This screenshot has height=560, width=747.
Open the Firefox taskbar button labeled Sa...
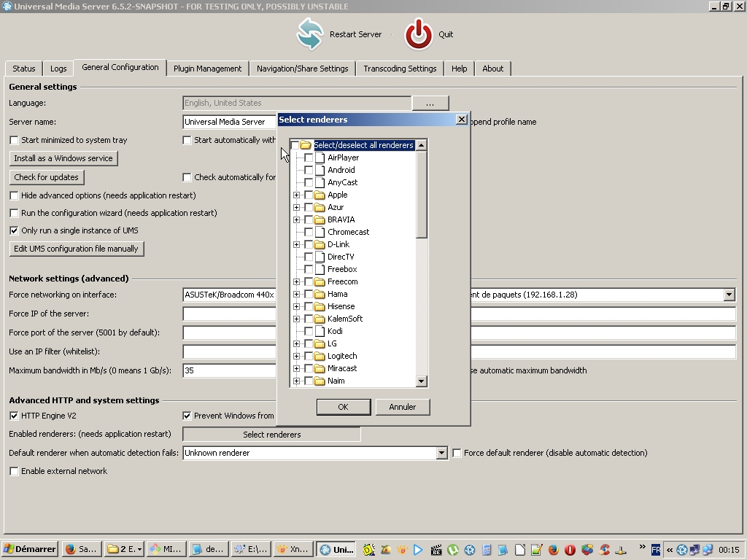pos(82,549)
